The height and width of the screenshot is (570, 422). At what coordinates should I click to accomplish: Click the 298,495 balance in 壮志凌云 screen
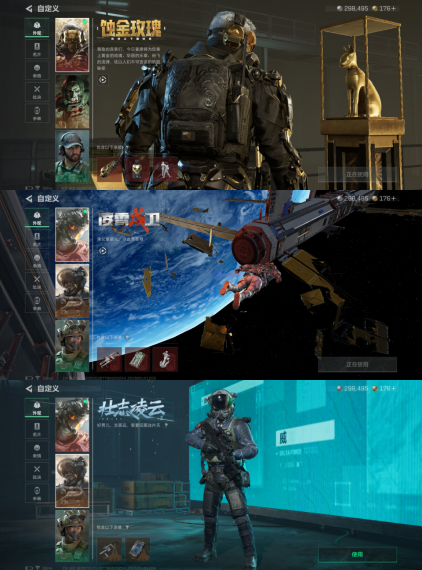(x=353, y=389)
